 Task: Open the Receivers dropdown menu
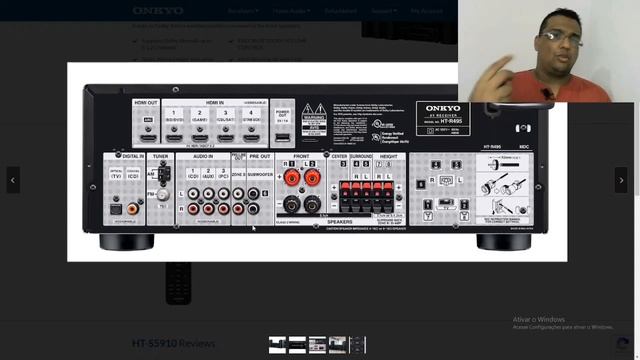tap(243, 11)
